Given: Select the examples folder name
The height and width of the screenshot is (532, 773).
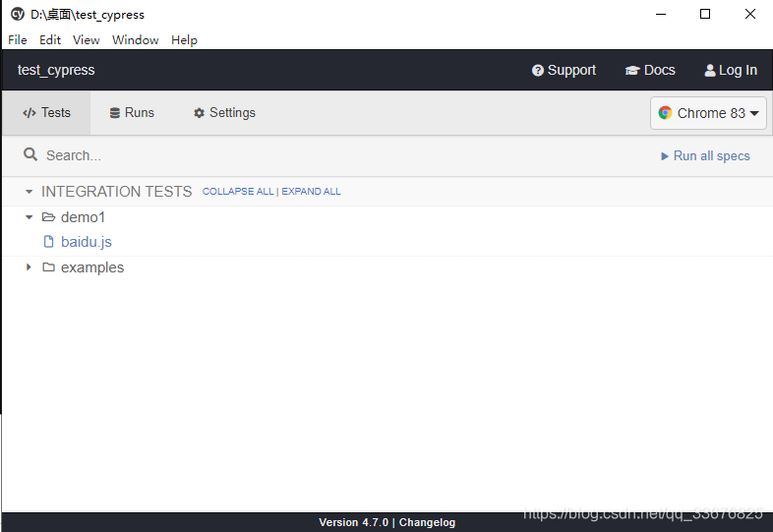Looking at the screenshot, I should [92, 267].
